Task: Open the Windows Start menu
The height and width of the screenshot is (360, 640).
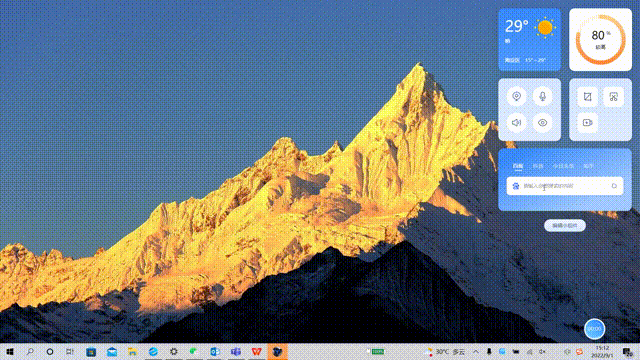Action: pyautogui.click(x=10, y=351)
